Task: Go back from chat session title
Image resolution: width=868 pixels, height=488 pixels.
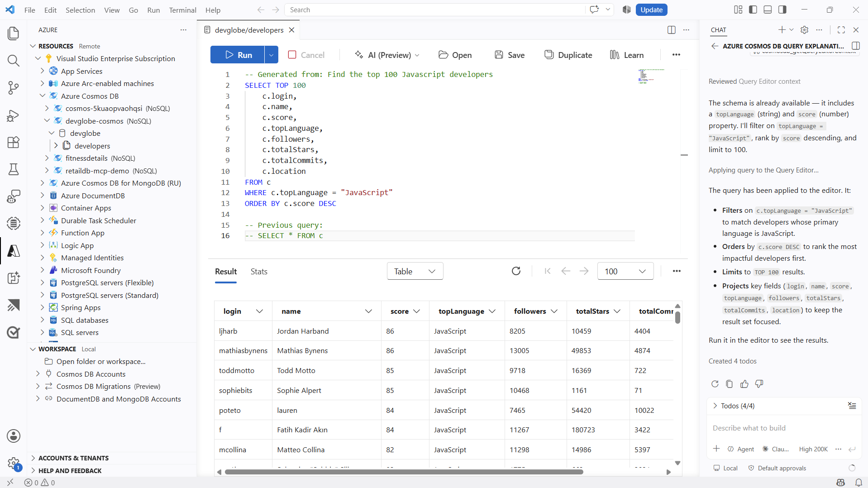Action: pyautogui.click(x=715, y=46)
